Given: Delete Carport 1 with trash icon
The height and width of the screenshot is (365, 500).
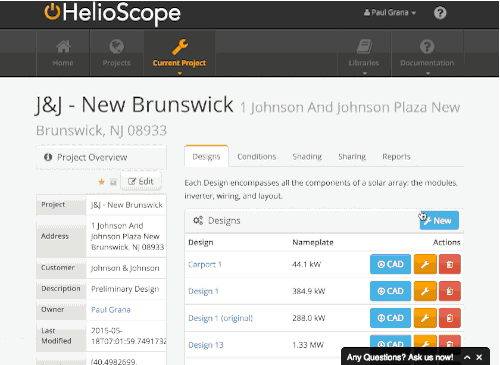Looking at the screenshot, I should 450,264.
